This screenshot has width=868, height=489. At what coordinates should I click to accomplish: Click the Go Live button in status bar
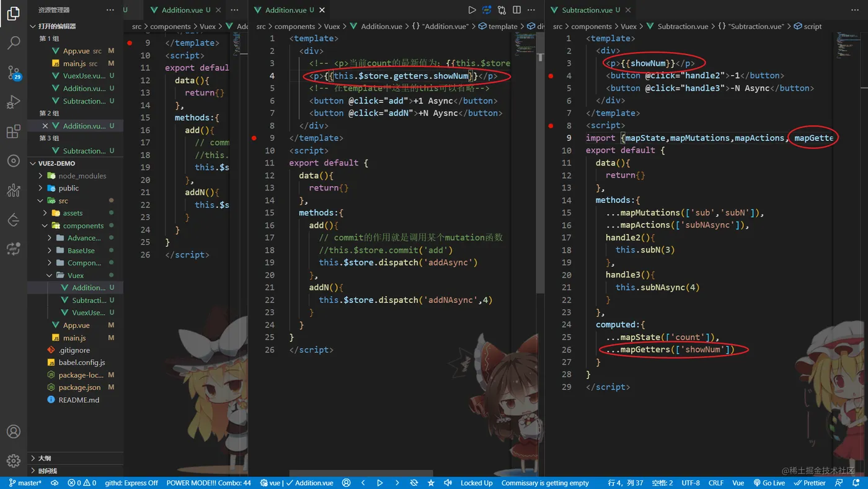coord(769,483)
